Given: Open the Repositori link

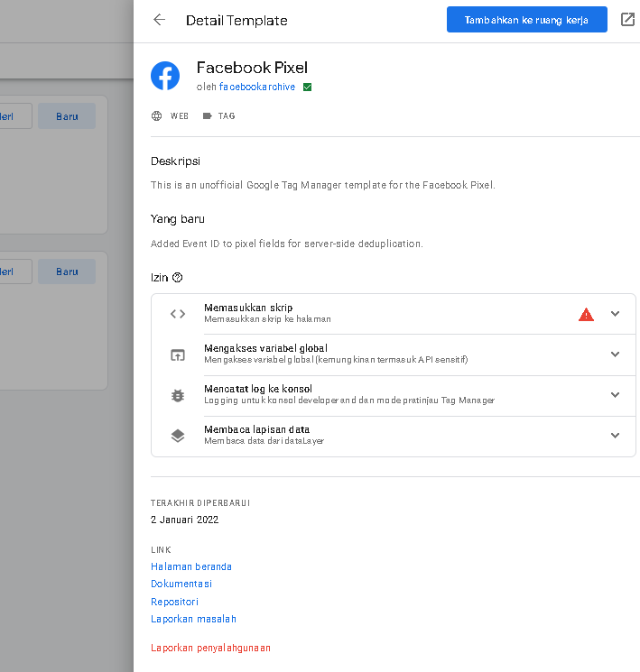Looking at the screenshot, I should pyautogui.click(x=174, y=602).
